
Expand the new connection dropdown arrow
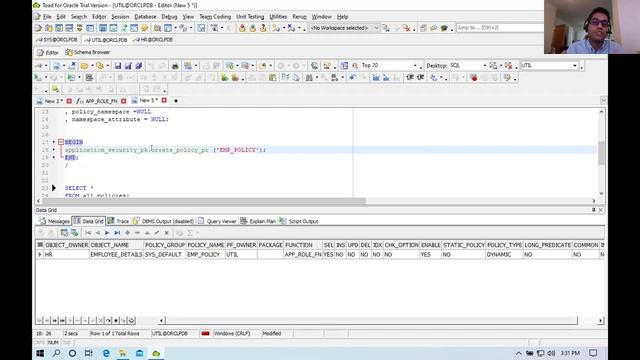point(45,66)
